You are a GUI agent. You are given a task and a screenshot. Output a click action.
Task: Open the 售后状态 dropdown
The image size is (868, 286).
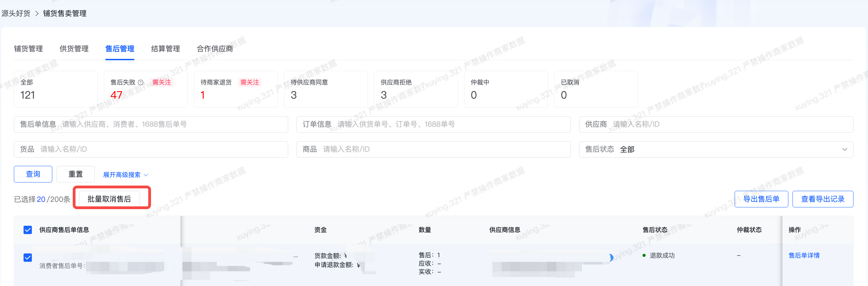[716, 149]
